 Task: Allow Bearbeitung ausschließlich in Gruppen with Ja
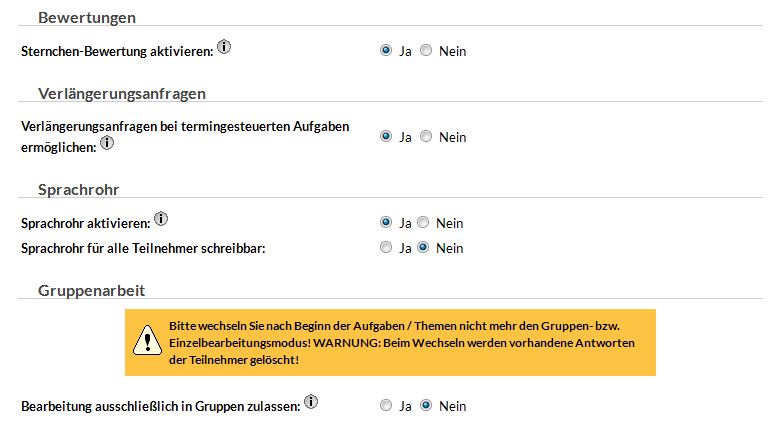coord(386,406)
